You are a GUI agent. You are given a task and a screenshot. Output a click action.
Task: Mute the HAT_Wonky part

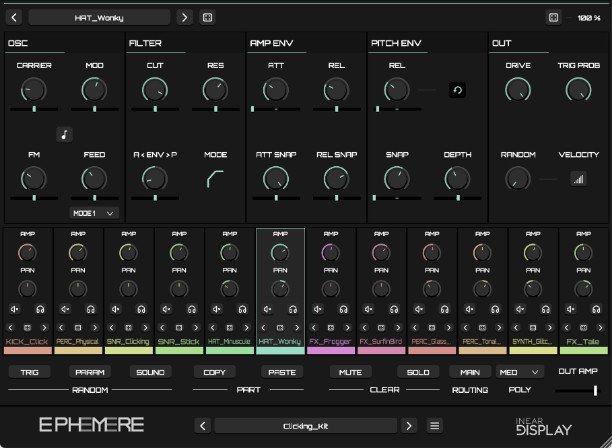(x=268, y=309)
